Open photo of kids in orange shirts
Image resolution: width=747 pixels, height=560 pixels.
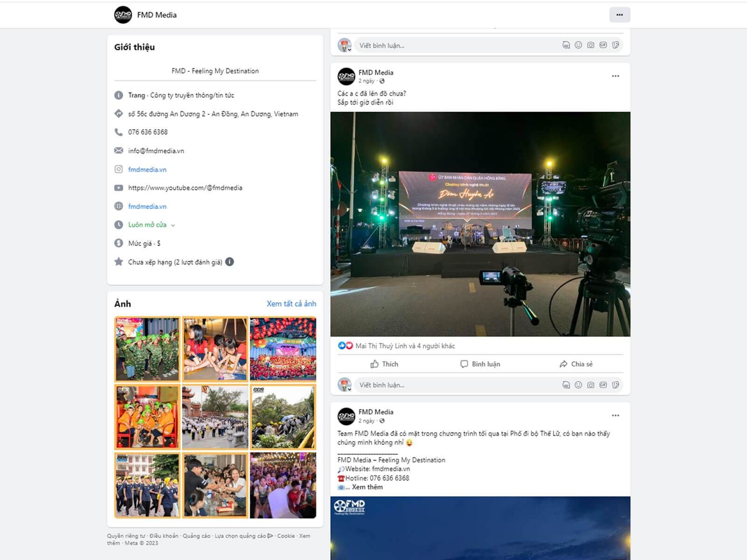click(x=147, y=417)
